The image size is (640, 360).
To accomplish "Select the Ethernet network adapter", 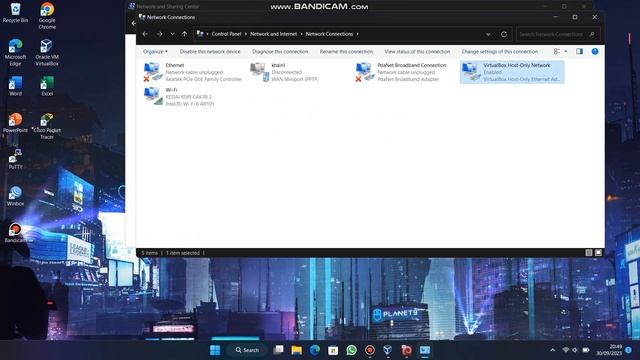I will [x=193, y=72].
